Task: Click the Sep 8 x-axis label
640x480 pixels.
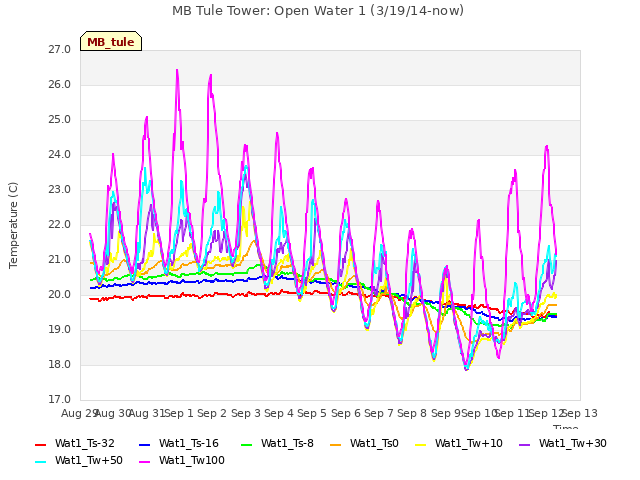Action: point(412,414)
